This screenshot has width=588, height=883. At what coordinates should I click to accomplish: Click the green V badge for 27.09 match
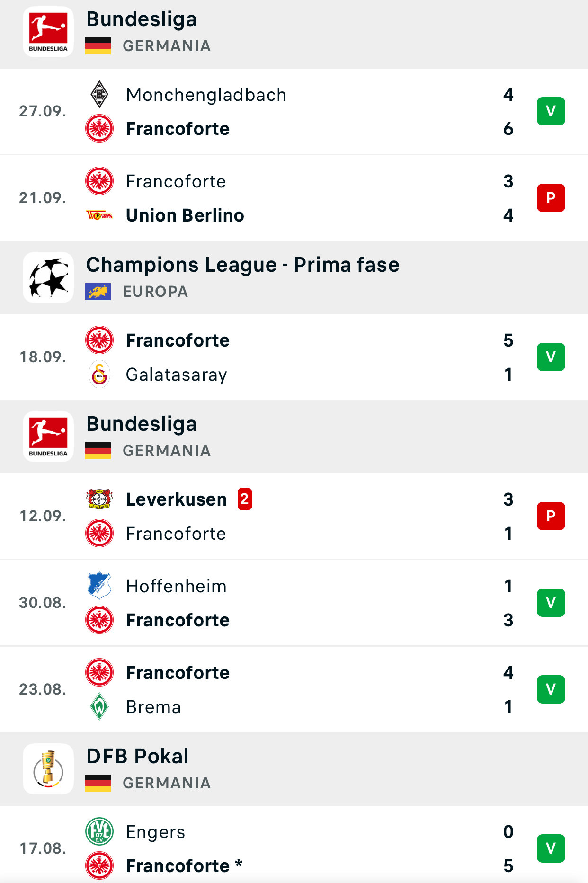(x=551, y=111)
